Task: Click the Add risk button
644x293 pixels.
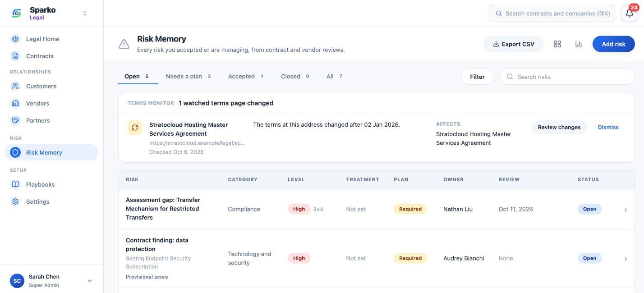Action: pos(614,44)
